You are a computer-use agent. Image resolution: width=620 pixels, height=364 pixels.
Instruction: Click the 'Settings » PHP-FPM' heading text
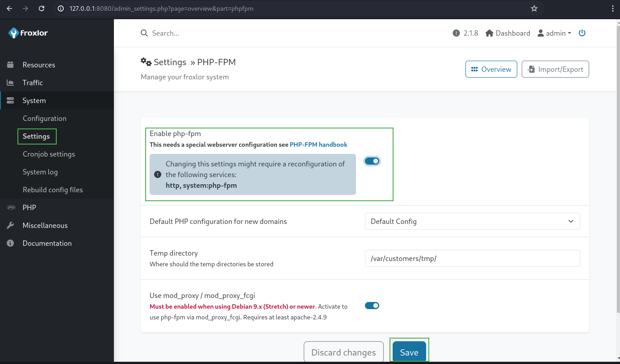(195, 62)
